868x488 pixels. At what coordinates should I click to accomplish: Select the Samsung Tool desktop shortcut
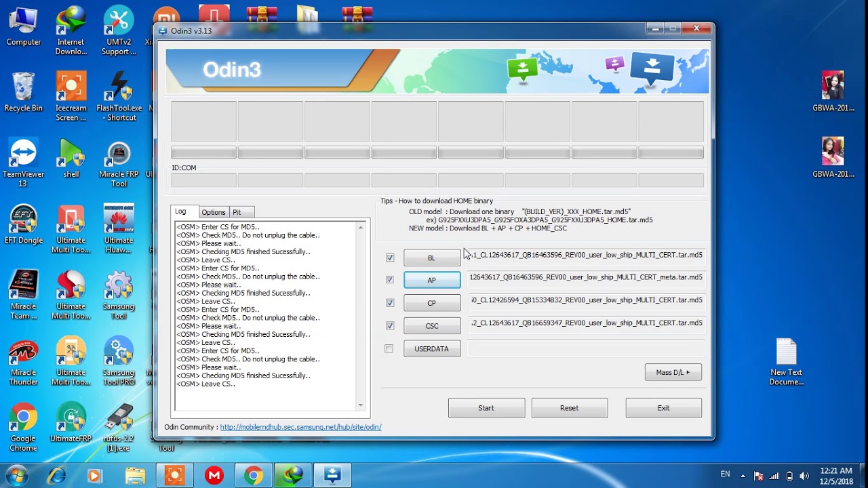pos(119,295)
